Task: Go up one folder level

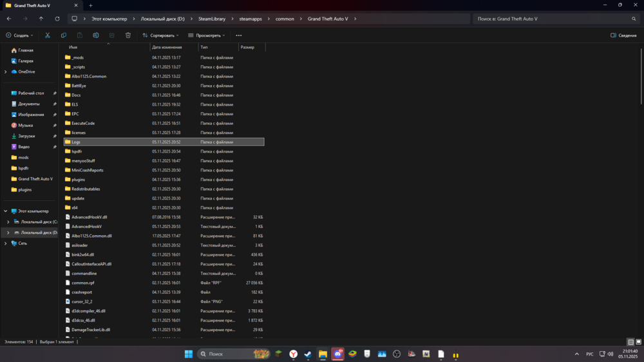Action: click(41, 19)
